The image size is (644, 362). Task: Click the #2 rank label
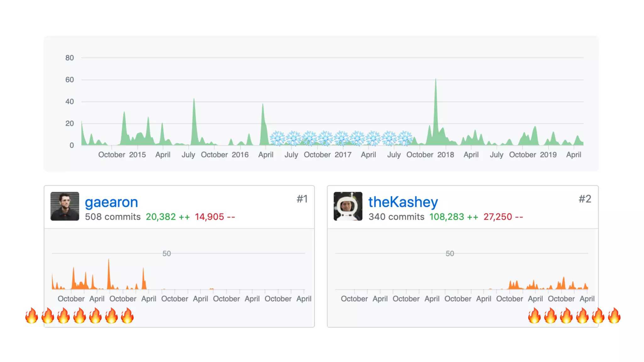pyautogui.click(x=585, y=199)
